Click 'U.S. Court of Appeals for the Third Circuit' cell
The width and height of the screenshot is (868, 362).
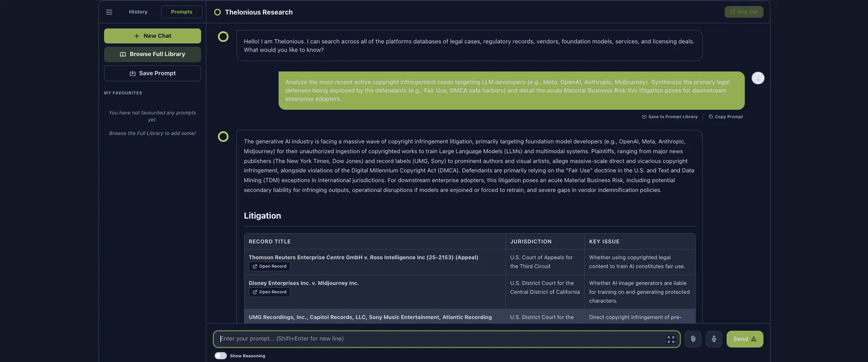[545, 262]
